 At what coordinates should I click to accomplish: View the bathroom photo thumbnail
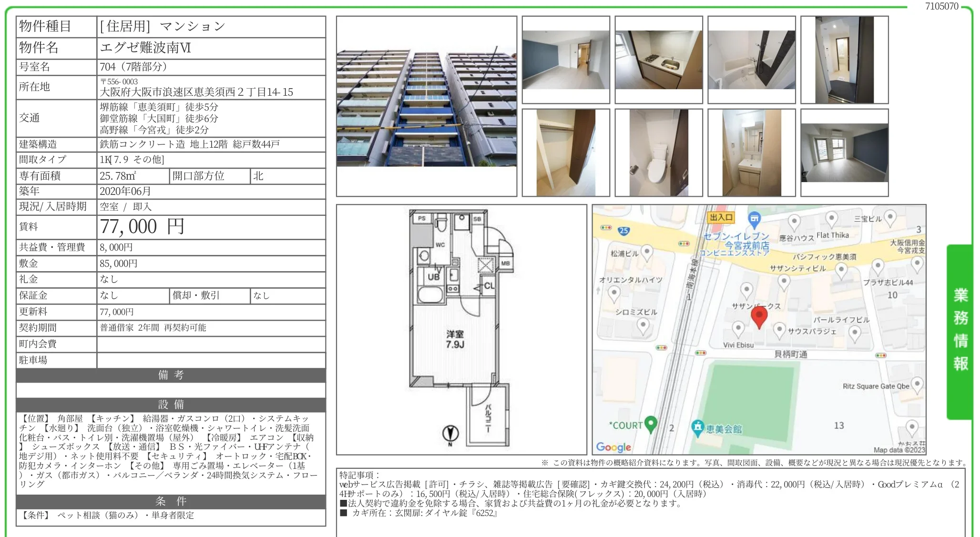click(751, 59)
